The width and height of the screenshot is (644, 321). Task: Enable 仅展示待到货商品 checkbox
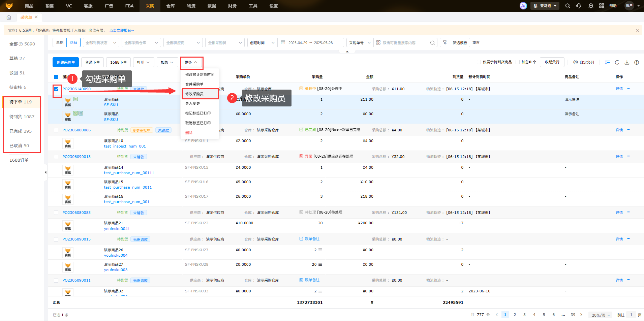point(479,62)
